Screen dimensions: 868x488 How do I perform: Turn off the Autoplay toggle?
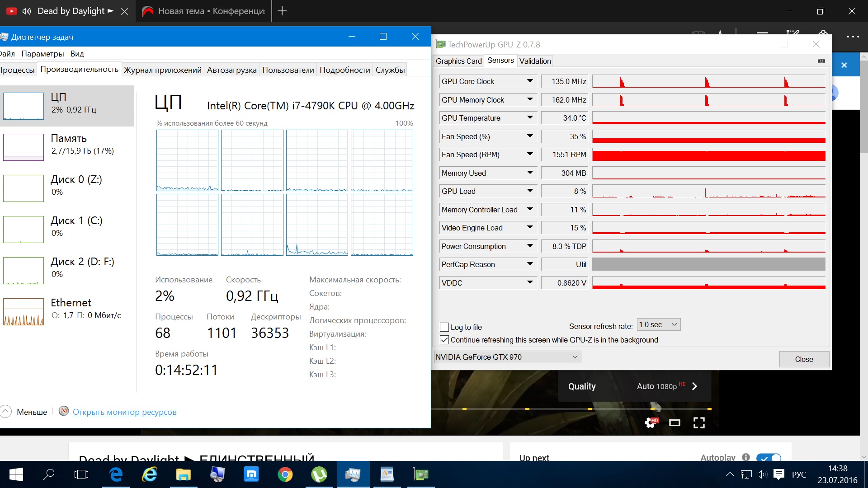[768, 458]
